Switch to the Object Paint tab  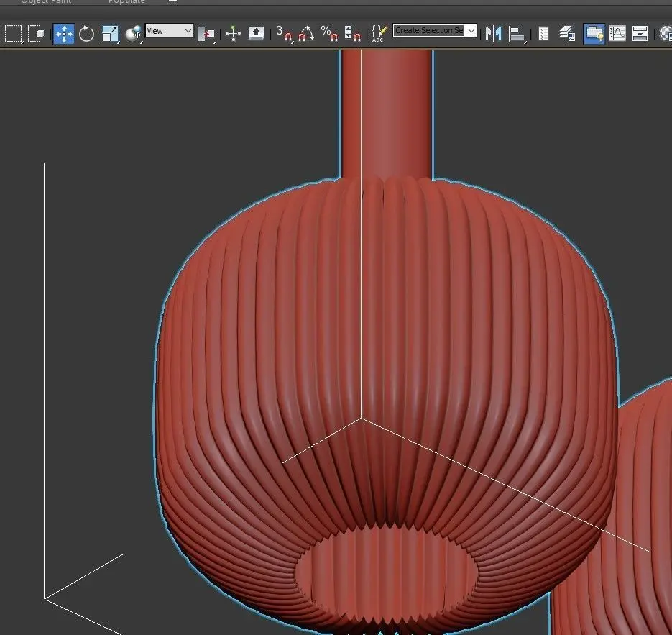point(46,1)
